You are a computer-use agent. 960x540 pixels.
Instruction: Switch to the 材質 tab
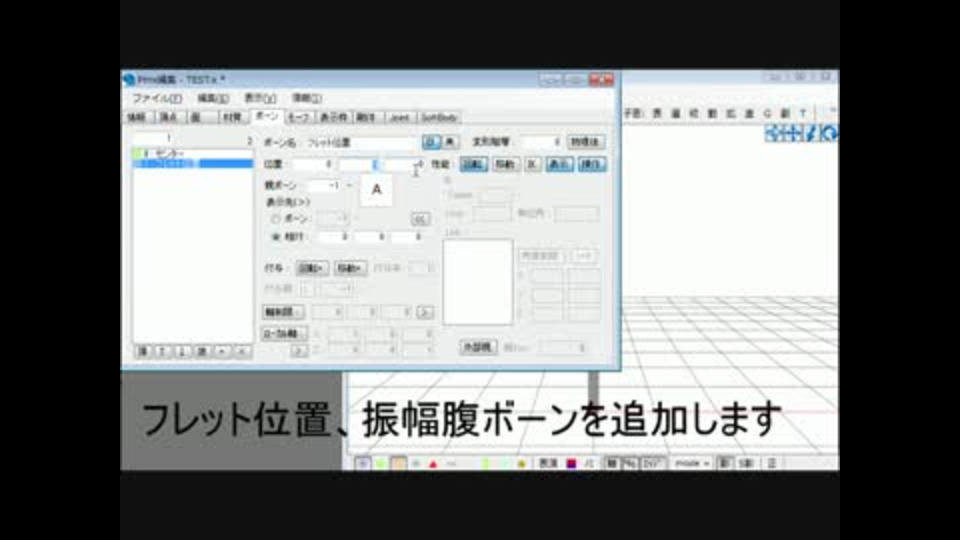coord(231,118)
